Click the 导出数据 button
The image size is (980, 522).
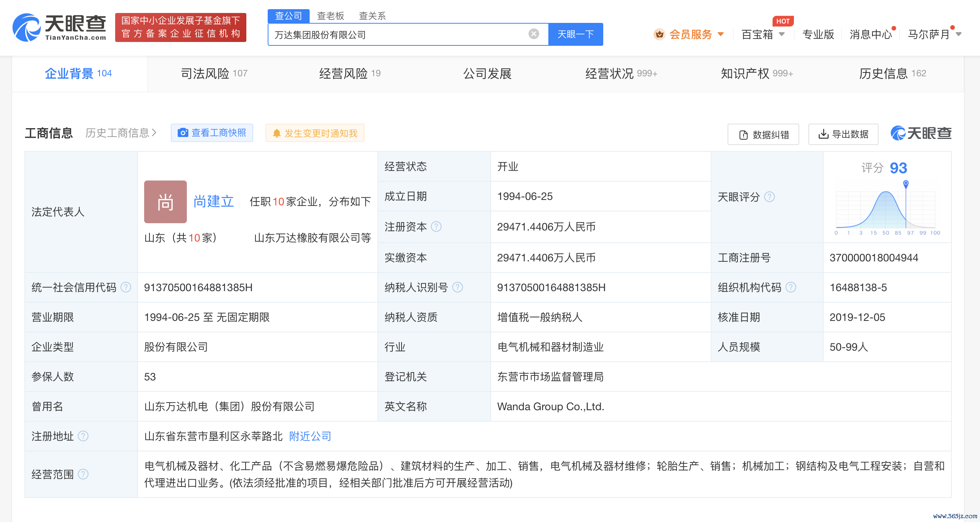tap(843, 134)
